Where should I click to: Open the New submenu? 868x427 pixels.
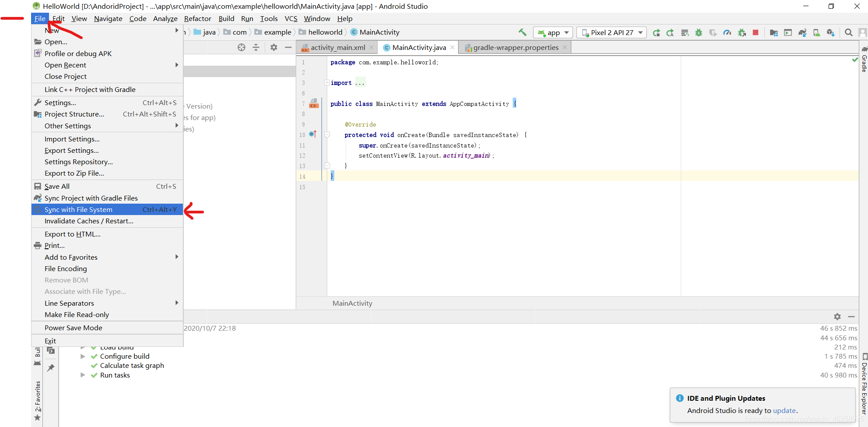(107, 31)
